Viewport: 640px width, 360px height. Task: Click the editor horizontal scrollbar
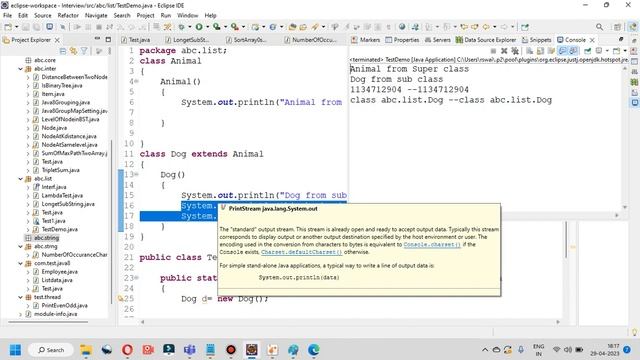coord(350,322)
